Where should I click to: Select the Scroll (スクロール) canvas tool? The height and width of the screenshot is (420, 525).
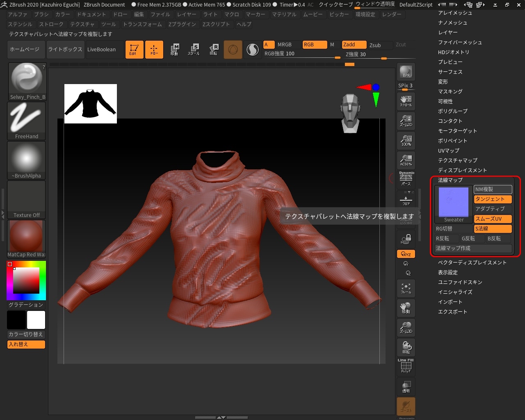pyautogui.click(x=406, y=101)
